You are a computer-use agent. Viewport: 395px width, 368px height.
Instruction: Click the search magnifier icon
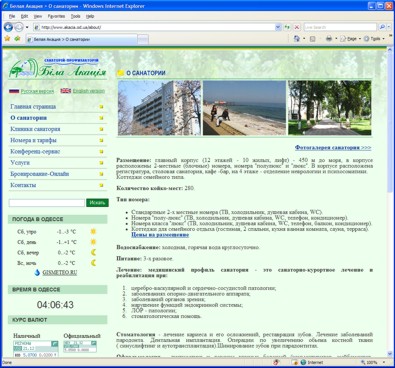pyautogui.click(x=382, y=27)
